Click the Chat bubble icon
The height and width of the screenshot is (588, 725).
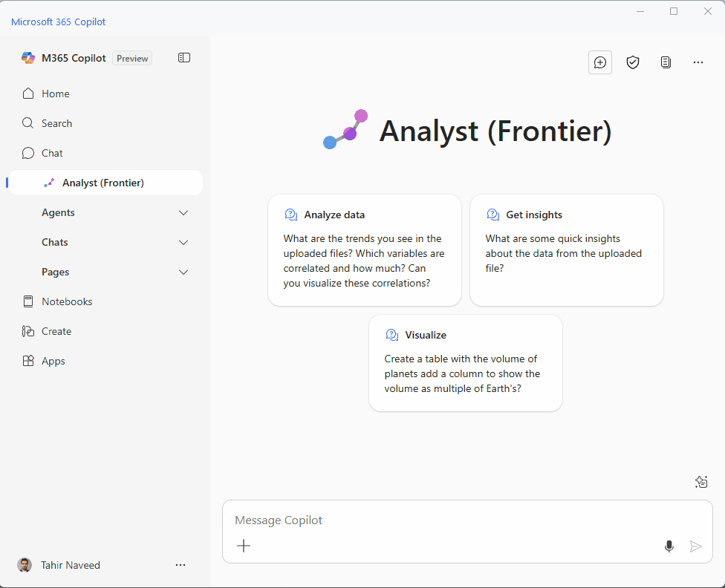28,153
